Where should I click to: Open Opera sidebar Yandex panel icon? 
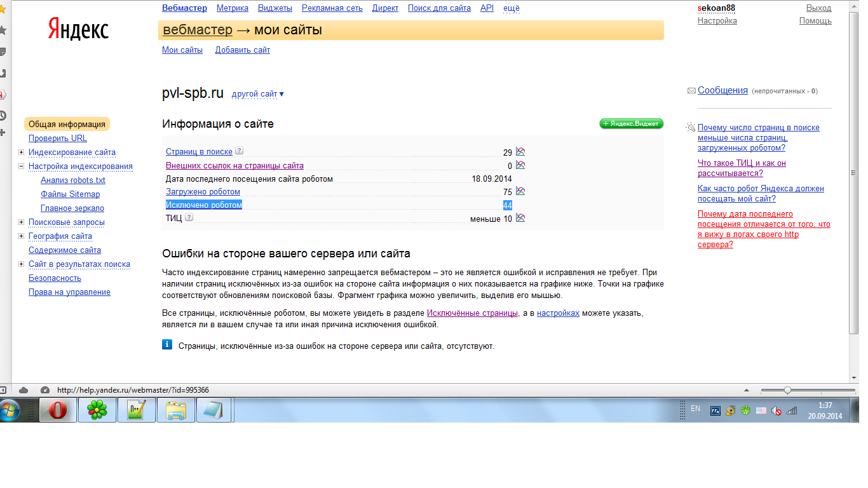point(3,95)
